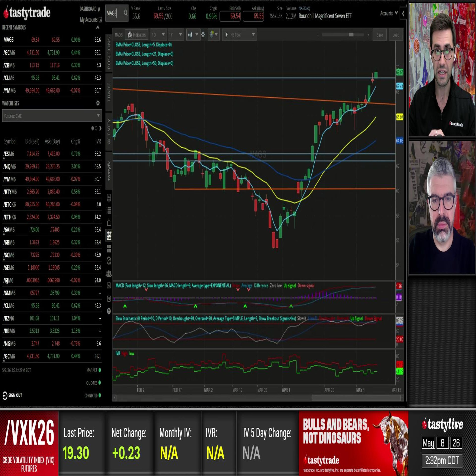Open the people group sidebar icon
476x476 pixels.
click(x=109, y=274)
